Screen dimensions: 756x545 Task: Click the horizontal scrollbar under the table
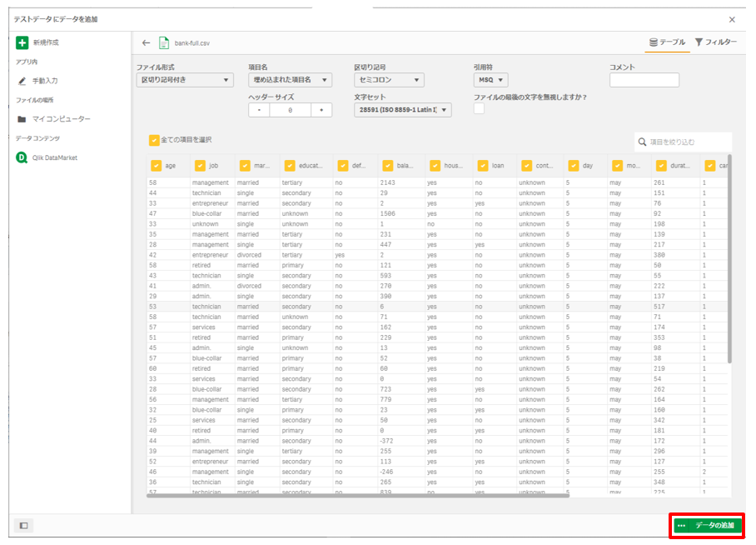(x=358, y=496)
